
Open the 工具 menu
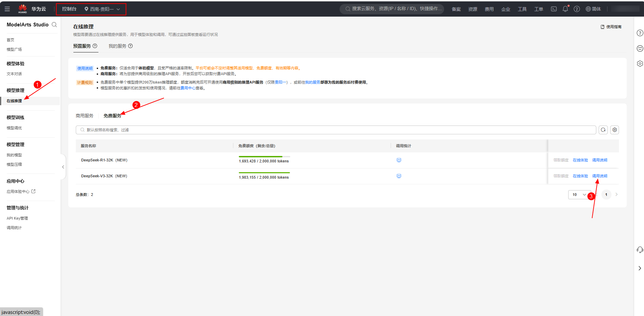click(x=522, y=9)
